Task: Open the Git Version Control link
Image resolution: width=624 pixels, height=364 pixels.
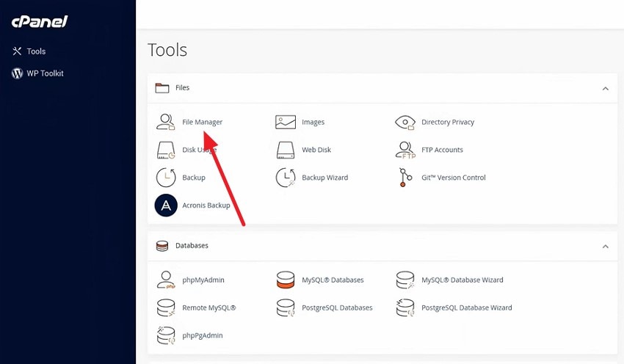Action: click(453, 178)
